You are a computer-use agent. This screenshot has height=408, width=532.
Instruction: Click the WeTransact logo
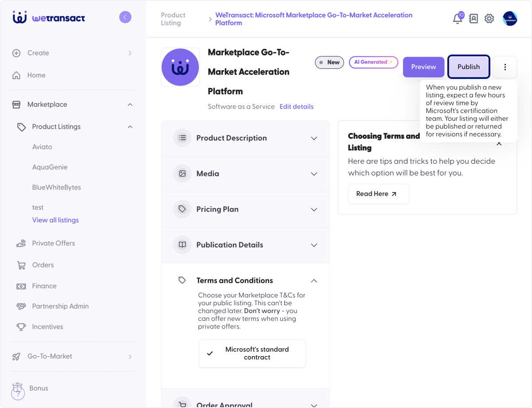(49, 18)
